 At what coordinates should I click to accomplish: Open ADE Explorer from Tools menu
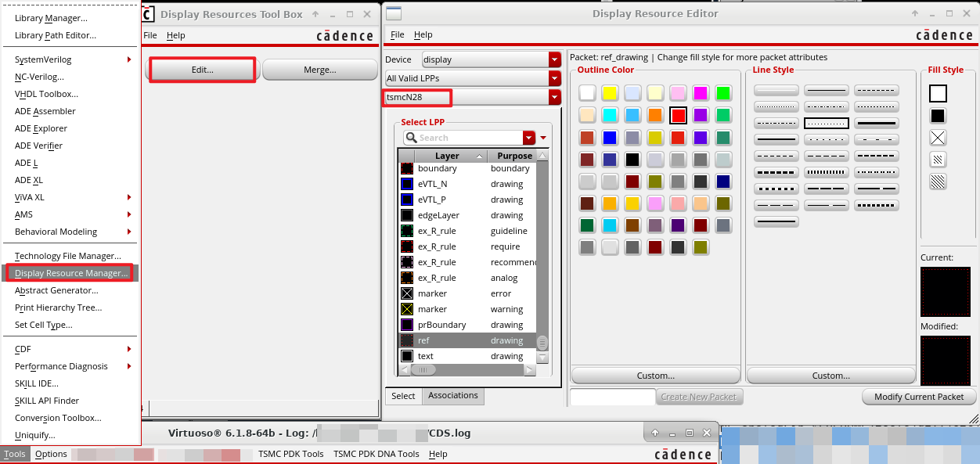coord(41,128)
